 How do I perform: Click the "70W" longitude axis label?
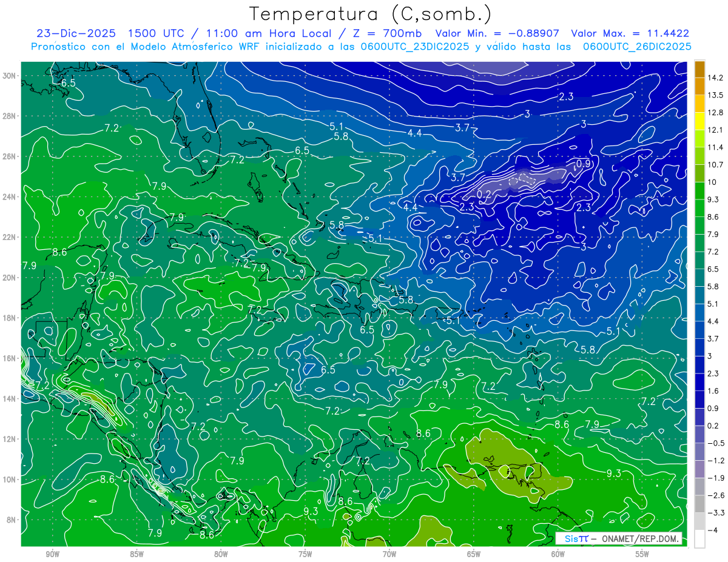pos(389,554)
